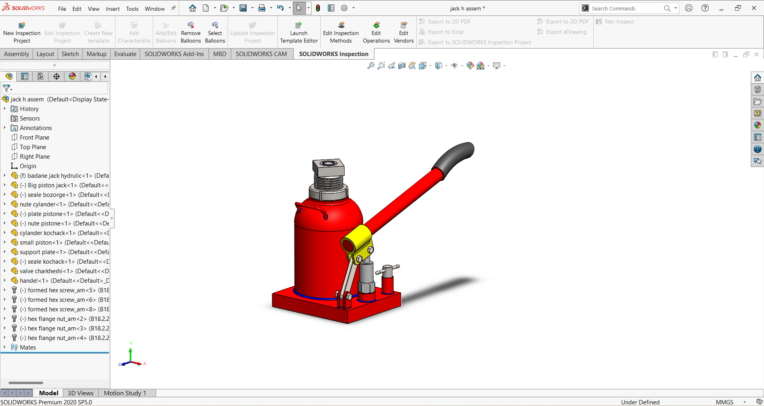Open the File menu

point(62,9)
